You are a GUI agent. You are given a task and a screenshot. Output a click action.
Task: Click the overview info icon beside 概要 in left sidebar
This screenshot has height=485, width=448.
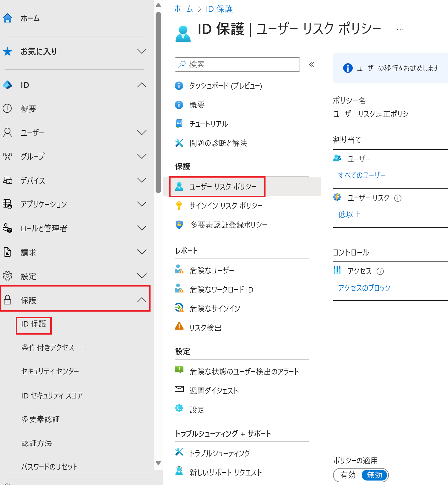point(7,108)
